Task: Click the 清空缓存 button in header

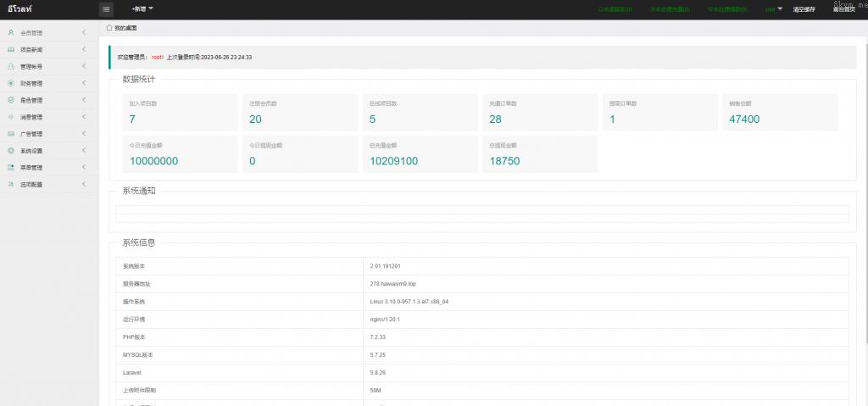Action: [x=804, y=9]
